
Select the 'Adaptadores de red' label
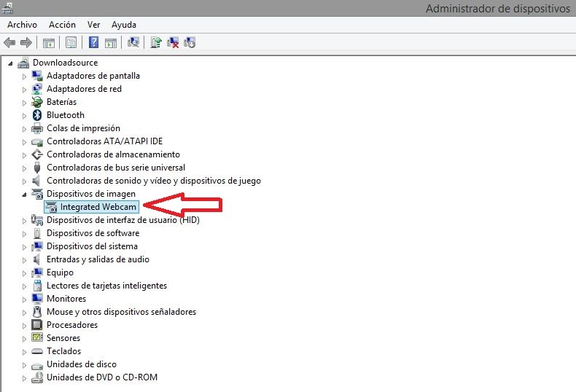tap(84, 89)
